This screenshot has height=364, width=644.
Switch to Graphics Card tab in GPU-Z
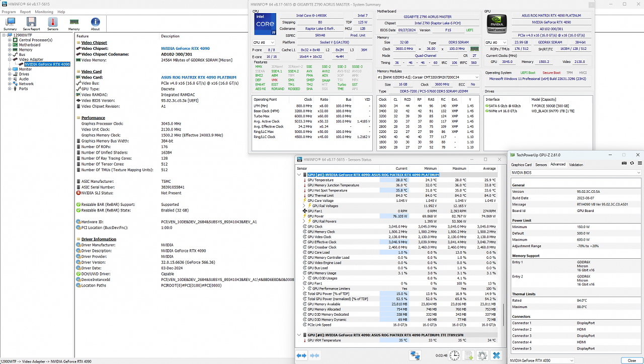tap(521, 165)
